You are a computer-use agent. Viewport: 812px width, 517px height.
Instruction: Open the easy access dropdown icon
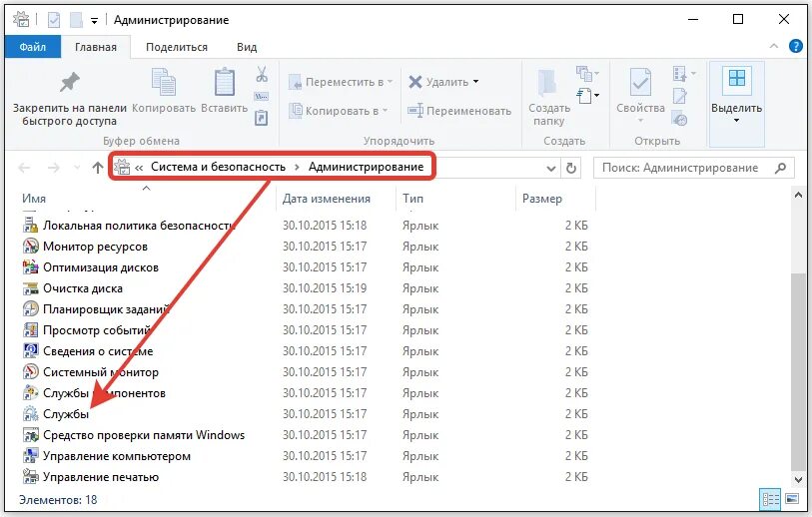pos(587,96)
